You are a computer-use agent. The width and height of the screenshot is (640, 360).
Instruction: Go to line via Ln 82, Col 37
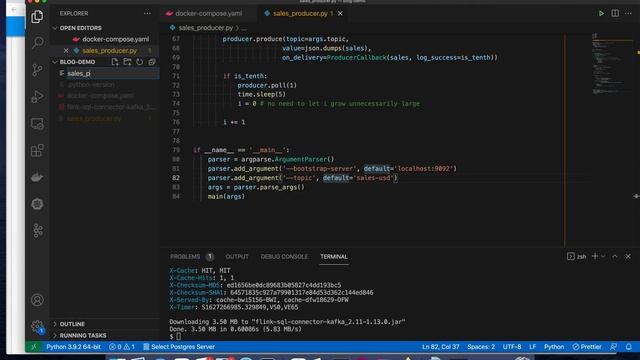(440, 347)
